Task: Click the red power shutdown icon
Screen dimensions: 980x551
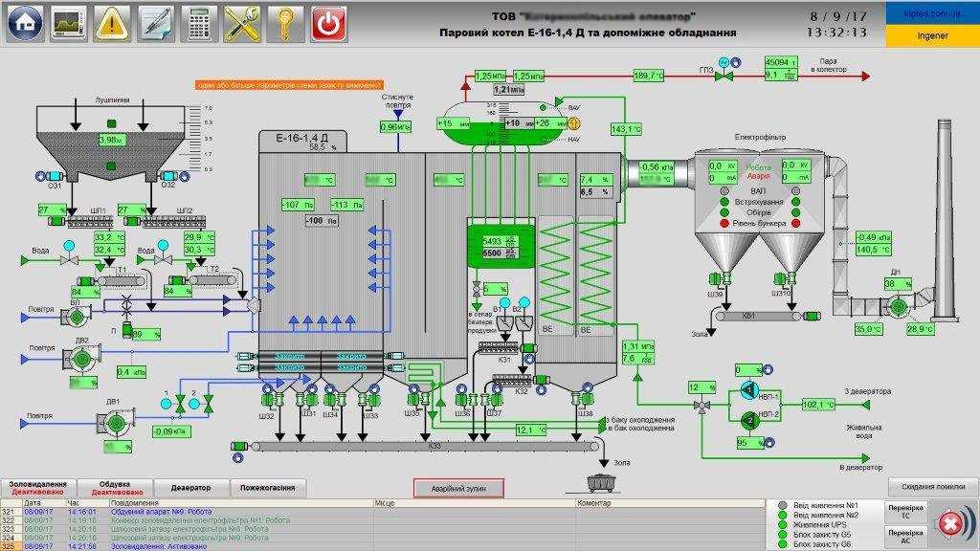Action: [329, 23]
